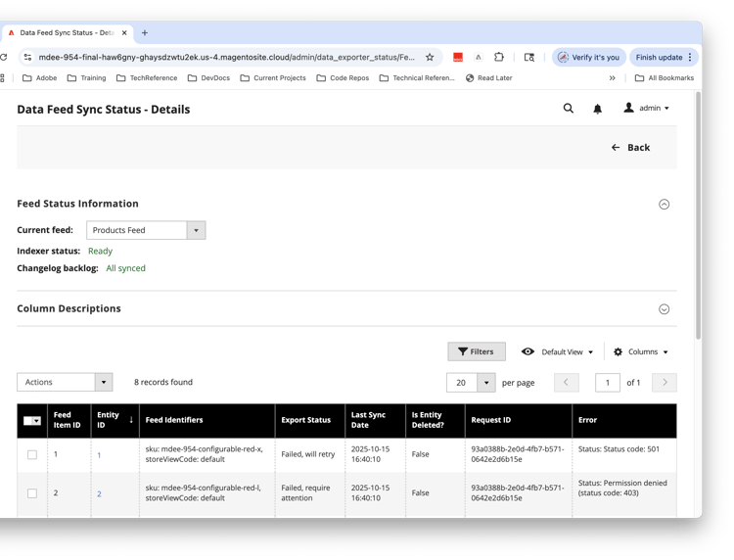Show hidden bookmarks with the double chevron

click(612, 78)
